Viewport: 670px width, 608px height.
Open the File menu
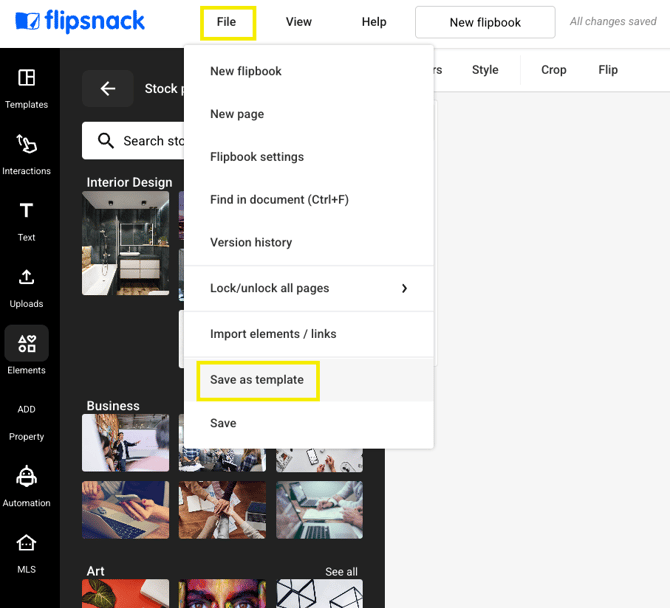pos(227,22)
